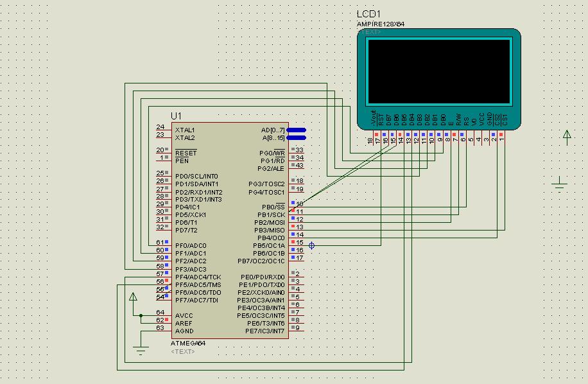Select the PB2/MOSI pin label
This screenshot has width=588, height=384.
269,222
